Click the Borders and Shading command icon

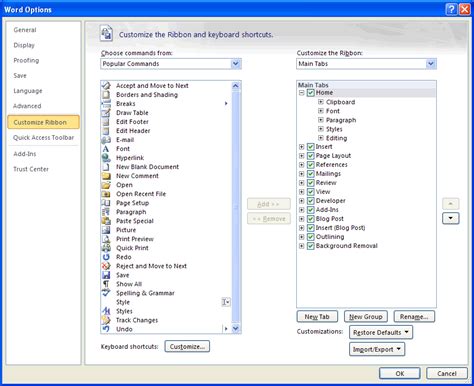point(106,95)
